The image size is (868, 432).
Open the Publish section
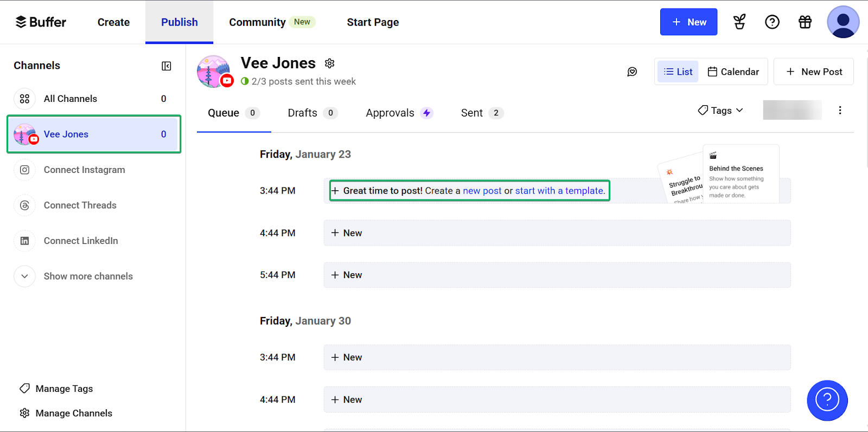coord(180,22)
